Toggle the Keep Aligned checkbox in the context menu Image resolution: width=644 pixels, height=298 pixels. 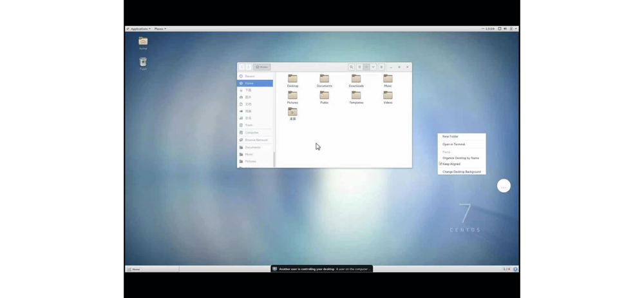coord(440,164)
